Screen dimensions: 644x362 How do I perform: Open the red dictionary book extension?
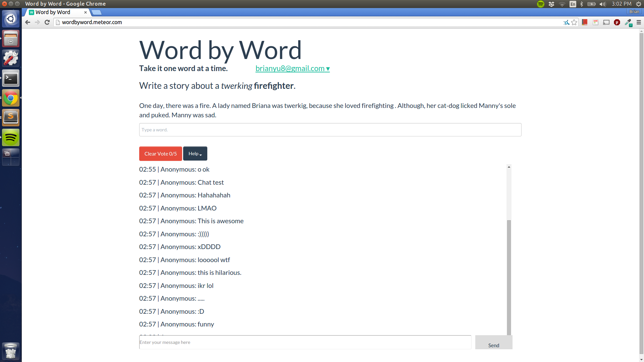pyautogui.click(x=585, y=22)
